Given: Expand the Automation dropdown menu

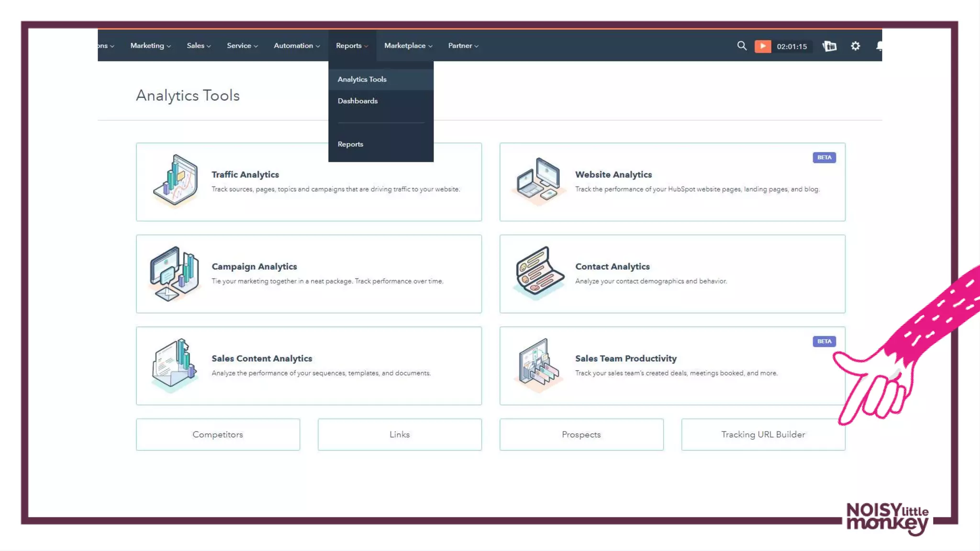Looking at the screenshot, I should click(x=297, y=46).
